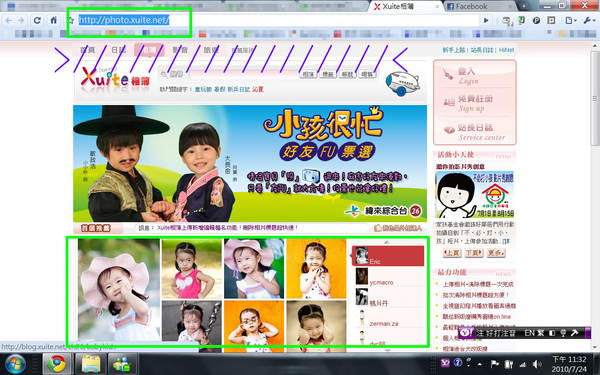Open the 小孩很忙 banner advertisement

click(250, 163)
